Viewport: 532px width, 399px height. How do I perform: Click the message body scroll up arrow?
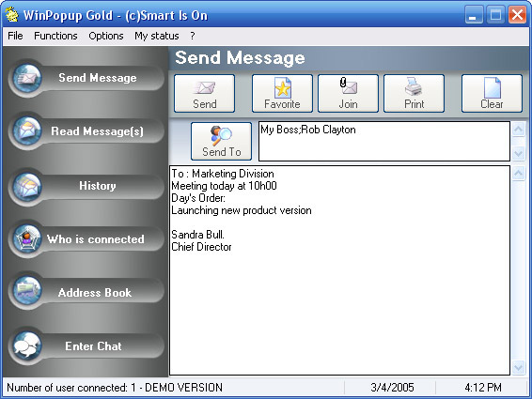[519, 174]
